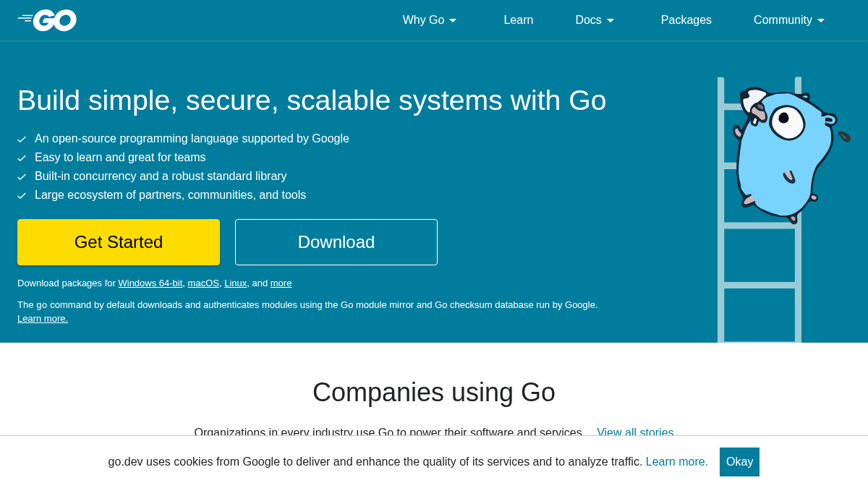Click the yellow Get Started button
Image resolution: width=868 pixels, height=488 pixels.
pyautogui.click(x=119, y=242)
